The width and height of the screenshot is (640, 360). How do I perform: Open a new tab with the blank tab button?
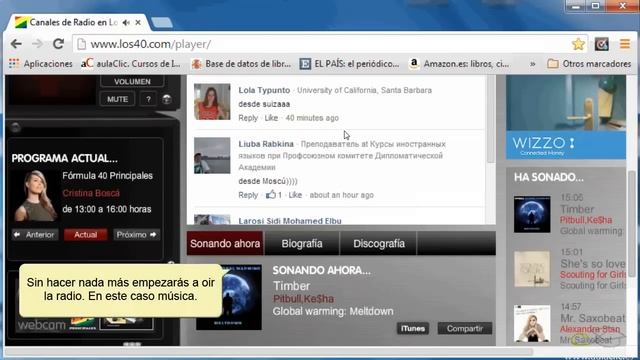162,22
